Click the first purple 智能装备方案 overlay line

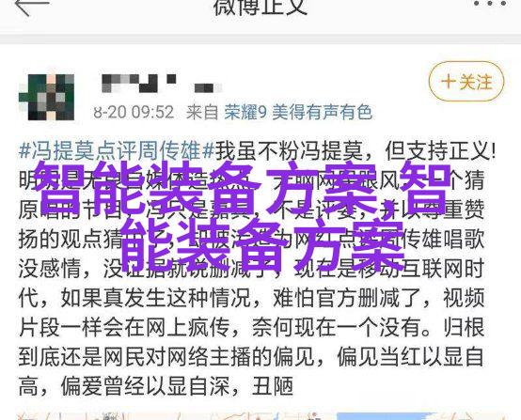point(244,188)
